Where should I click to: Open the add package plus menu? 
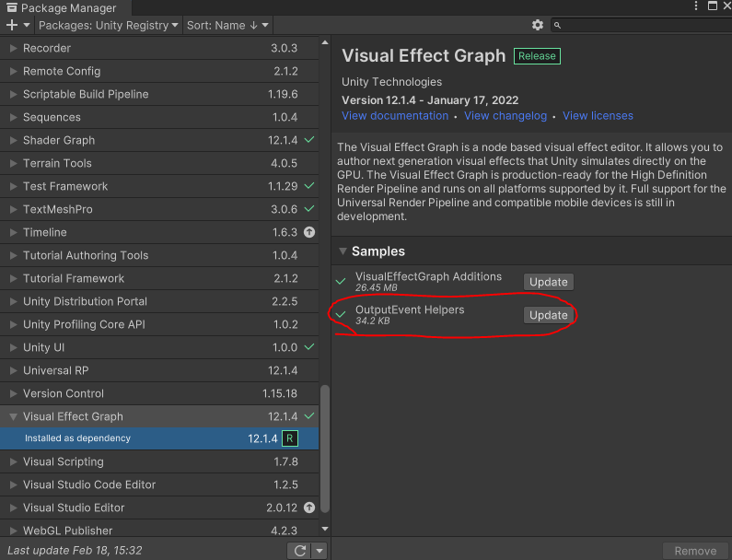[x=17, y=25]
